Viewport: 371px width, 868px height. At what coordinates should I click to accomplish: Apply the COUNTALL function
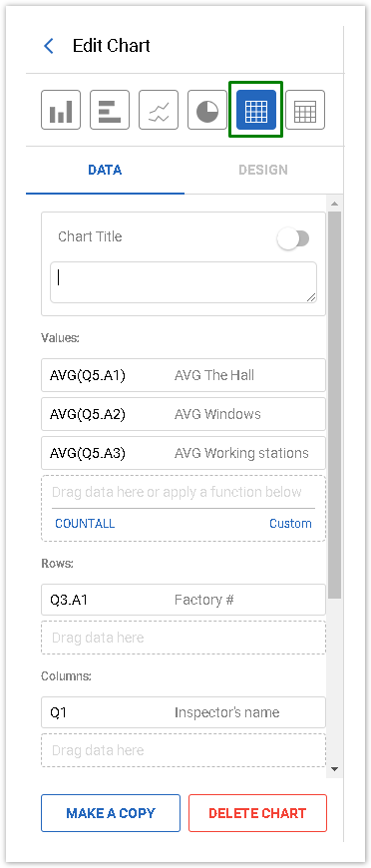[x=85, y=524]
